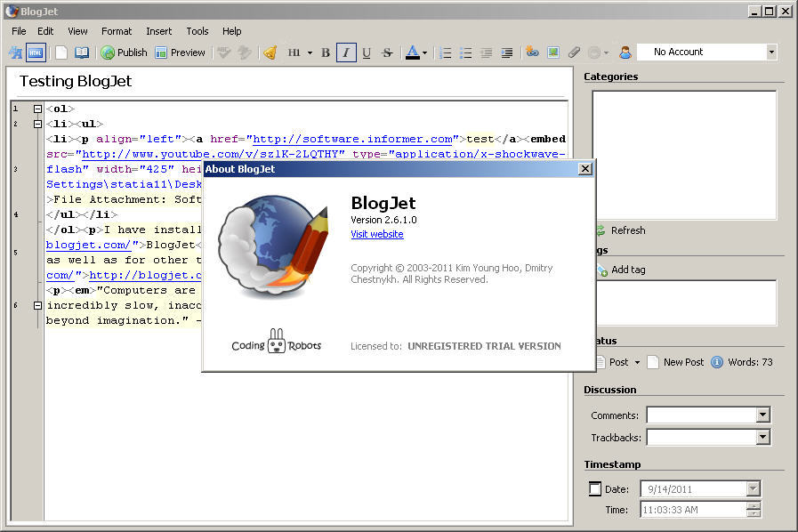The height and width of the screenshot is (532, 798).
Task: Increase paragraph indentation
Action: pyautogui.click(x=507, y=53)
